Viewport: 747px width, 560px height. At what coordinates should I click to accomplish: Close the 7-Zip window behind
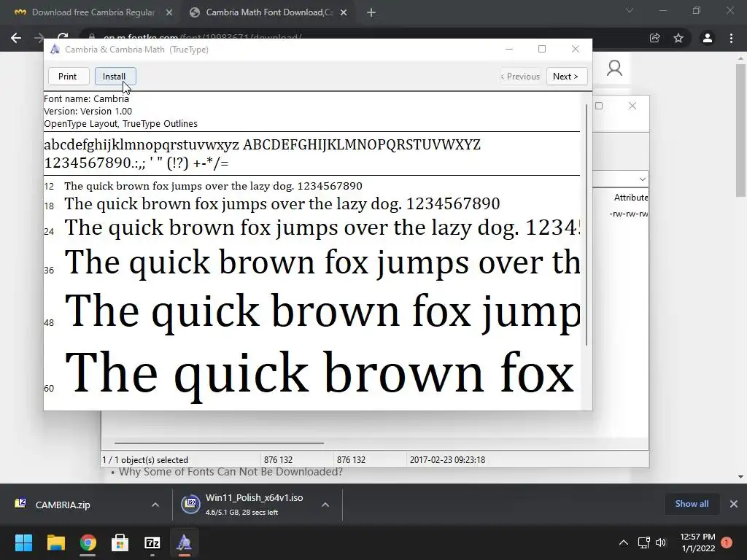pos(632,106)
